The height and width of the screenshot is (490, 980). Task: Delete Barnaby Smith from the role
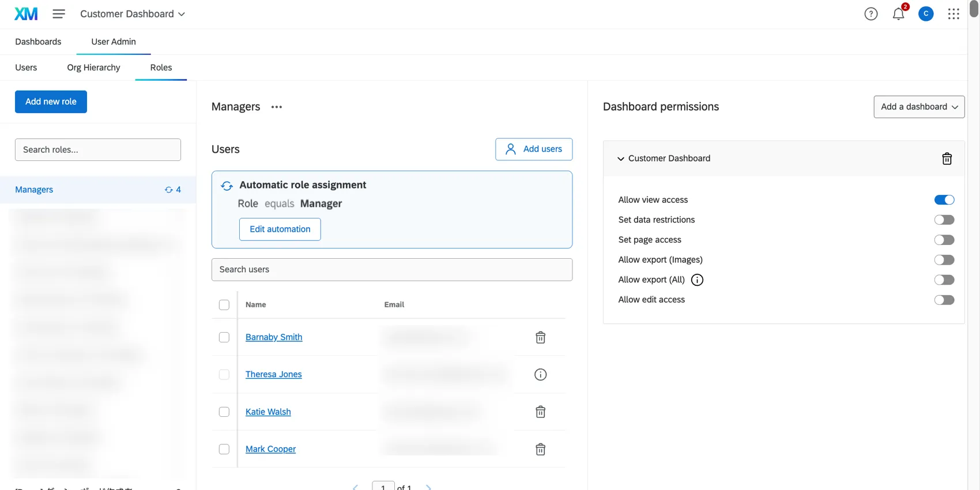[x=540, y=337]
